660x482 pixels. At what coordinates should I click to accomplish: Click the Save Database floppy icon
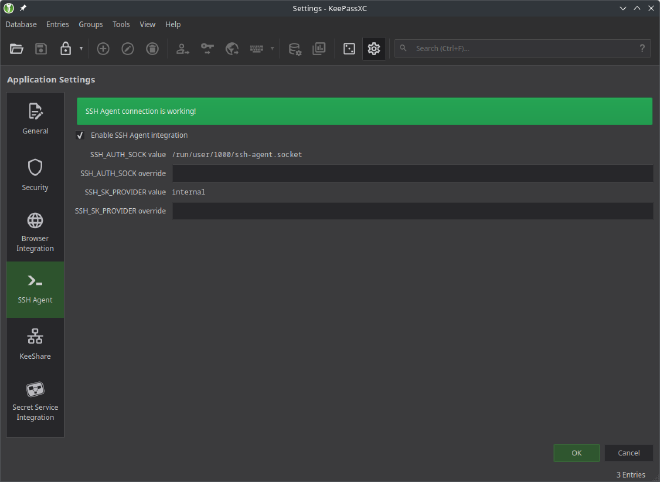pyautogui.click(x=41, y=49)
